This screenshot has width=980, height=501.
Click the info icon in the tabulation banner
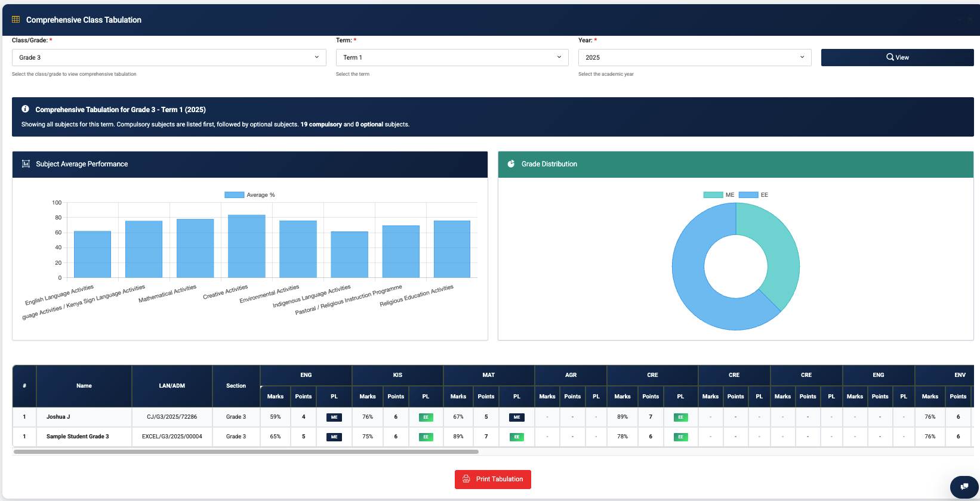25,109
